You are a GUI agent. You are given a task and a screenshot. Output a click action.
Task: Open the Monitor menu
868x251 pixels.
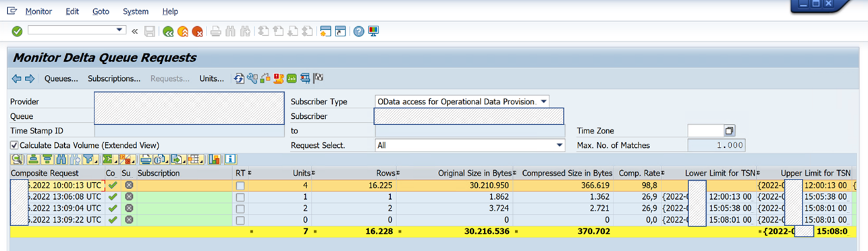[x=38, y=11]
